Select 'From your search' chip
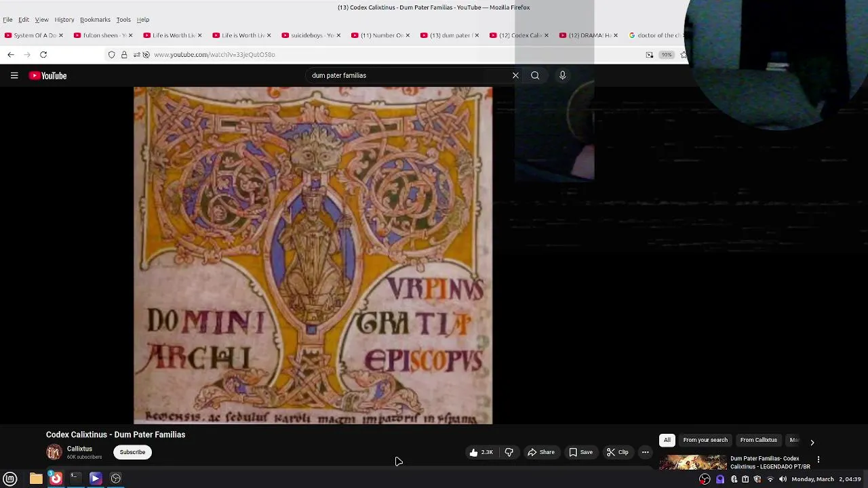 705,440
